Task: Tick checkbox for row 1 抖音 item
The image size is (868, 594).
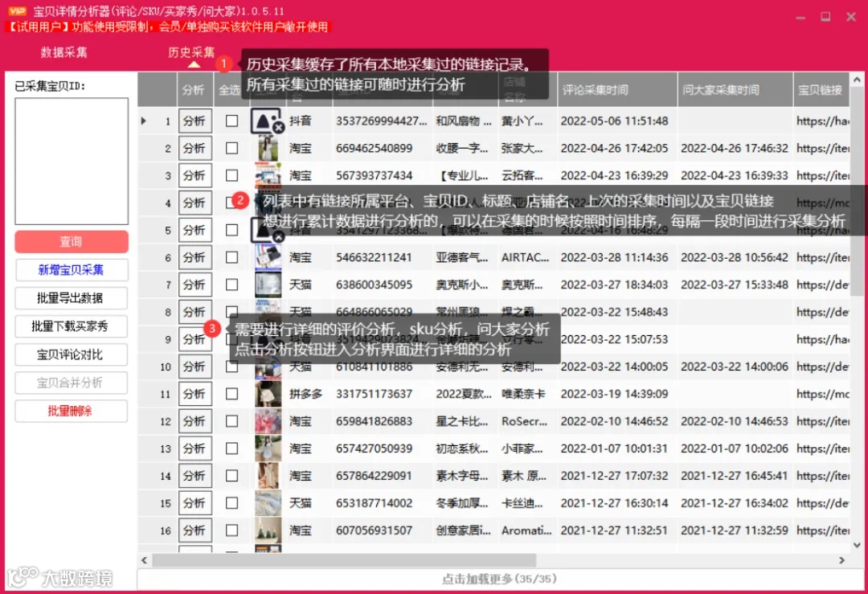Action: click(232, 121)
